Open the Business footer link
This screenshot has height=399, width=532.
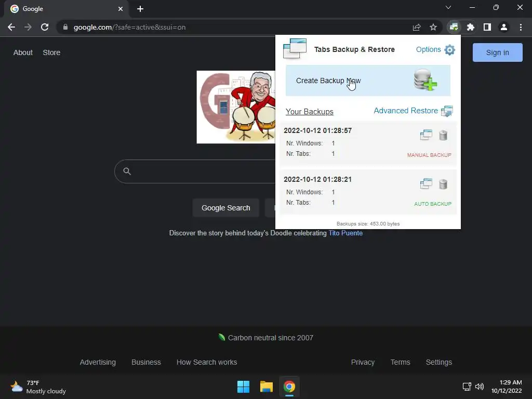click(x=146, y=362)
